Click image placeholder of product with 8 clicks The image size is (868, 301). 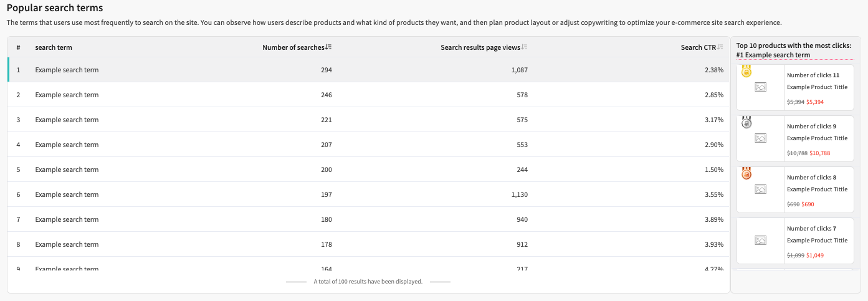click(760, 189)
